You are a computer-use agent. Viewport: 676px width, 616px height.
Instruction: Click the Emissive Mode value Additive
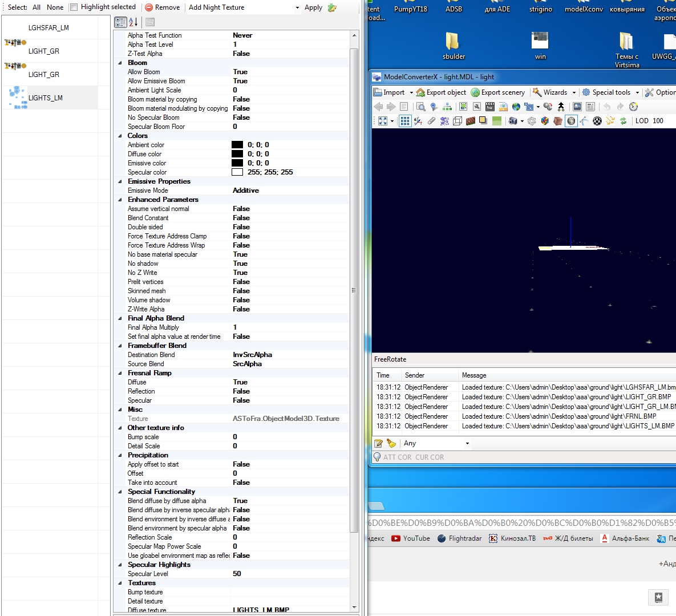click(x=246, y=191)
